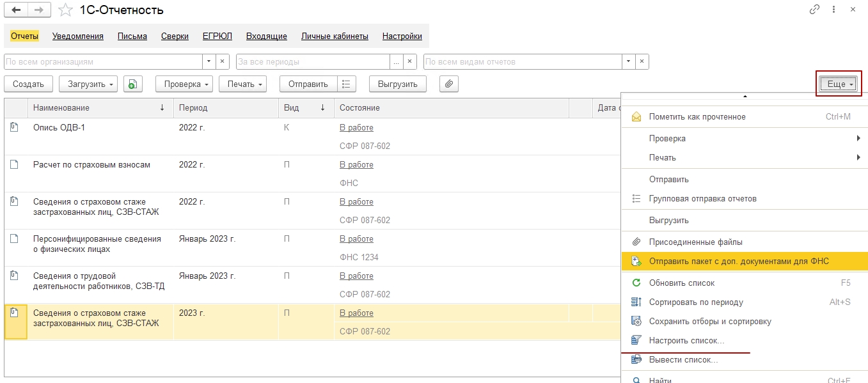Click the period filter input field

(x=313, y=62)
